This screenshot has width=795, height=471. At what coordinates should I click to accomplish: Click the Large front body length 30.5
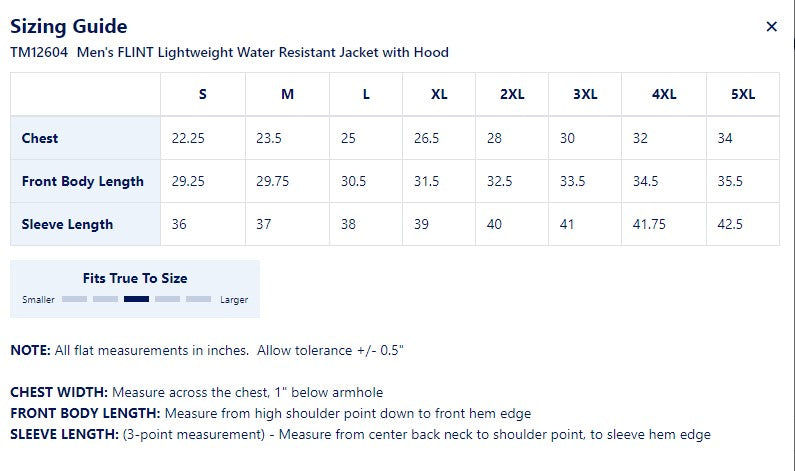[x=353, y=181]
